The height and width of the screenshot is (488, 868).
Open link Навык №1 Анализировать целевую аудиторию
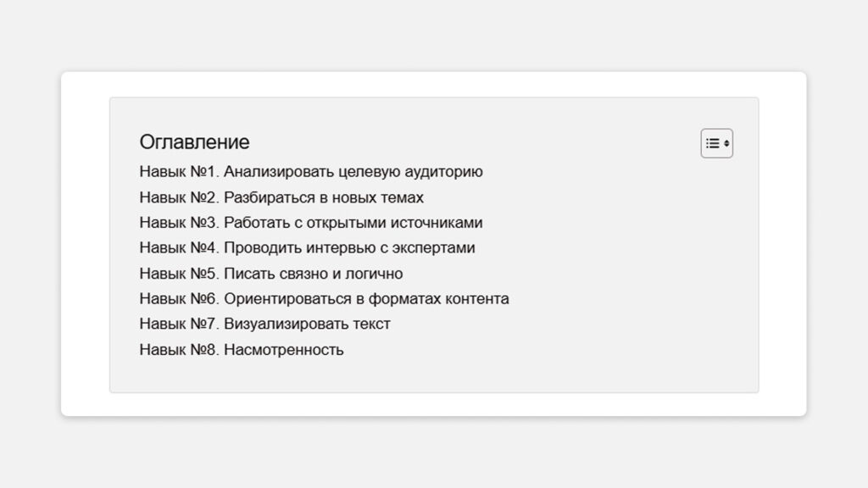(x=311, y=171)
